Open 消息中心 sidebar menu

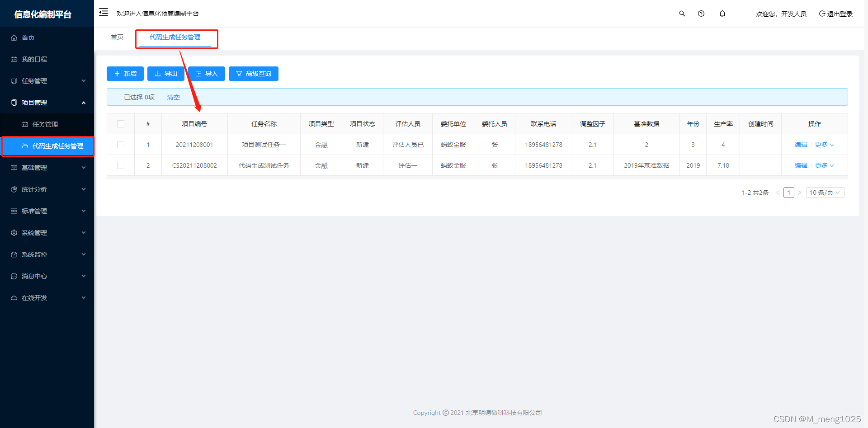[47, 276]
